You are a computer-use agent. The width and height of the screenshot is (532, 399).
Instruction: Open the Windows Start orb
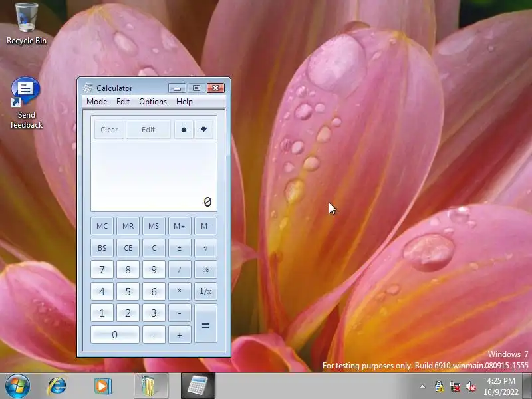click(x=17, y=386)
